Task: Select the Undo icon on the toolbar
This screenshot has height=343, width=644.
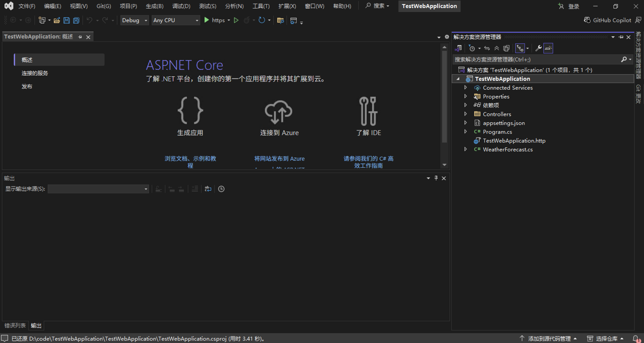Action: 89,20
